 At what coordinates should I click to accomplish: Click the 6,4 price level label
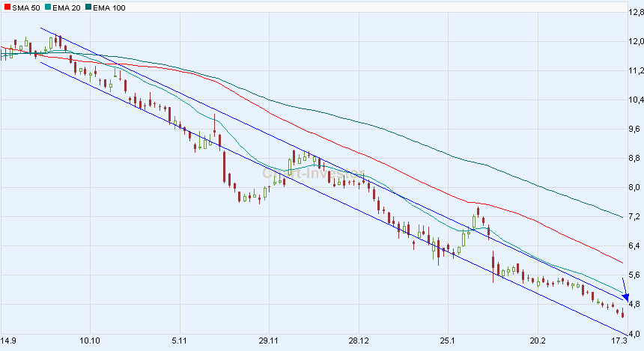(x=635, y=245)
